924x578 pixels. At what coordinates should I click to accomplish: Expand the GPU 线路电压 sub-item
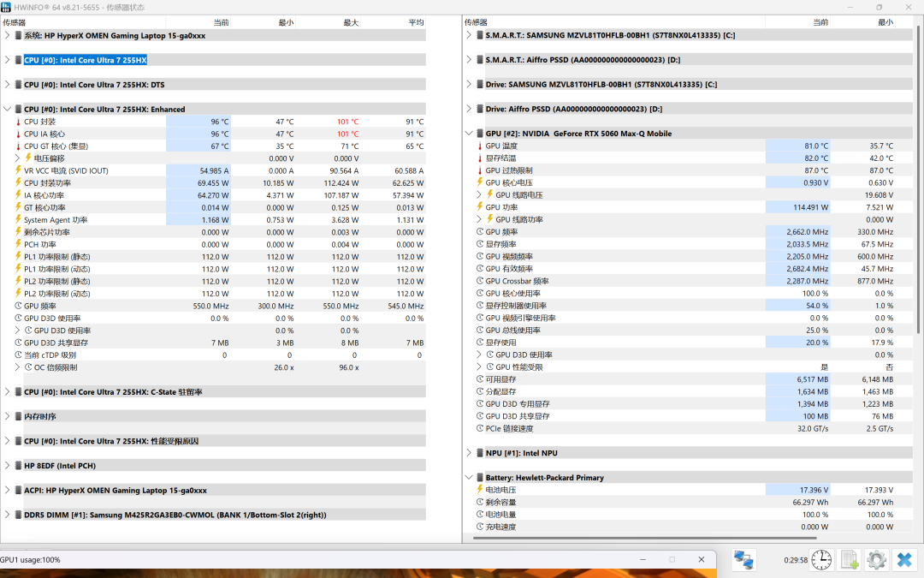480,194
